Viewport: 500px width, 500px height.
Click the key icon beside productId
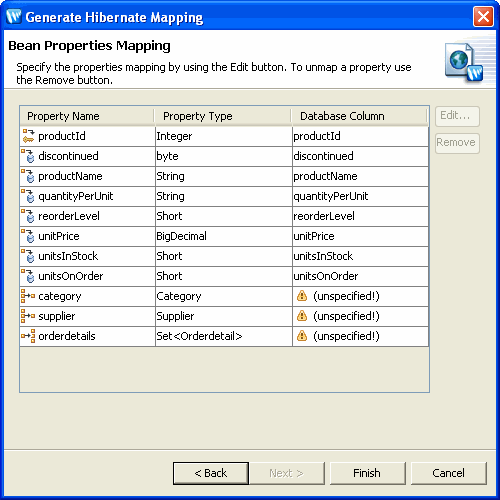point(28,136)
